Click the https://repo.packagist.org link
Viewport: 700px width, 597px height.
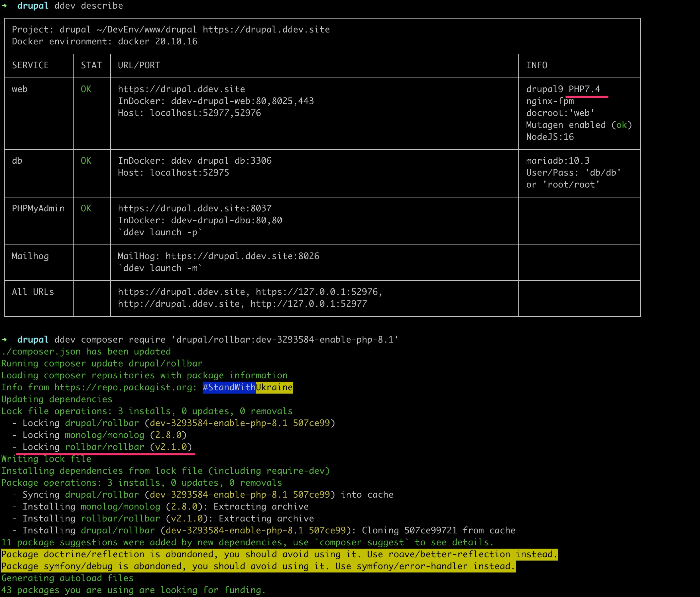pyautogui.click(x=125, y=387)
